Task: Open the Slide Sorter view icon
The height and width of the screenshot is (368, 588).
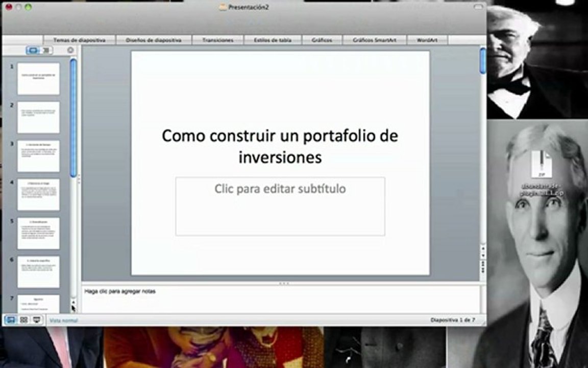Action: click(x=23, y=320)
